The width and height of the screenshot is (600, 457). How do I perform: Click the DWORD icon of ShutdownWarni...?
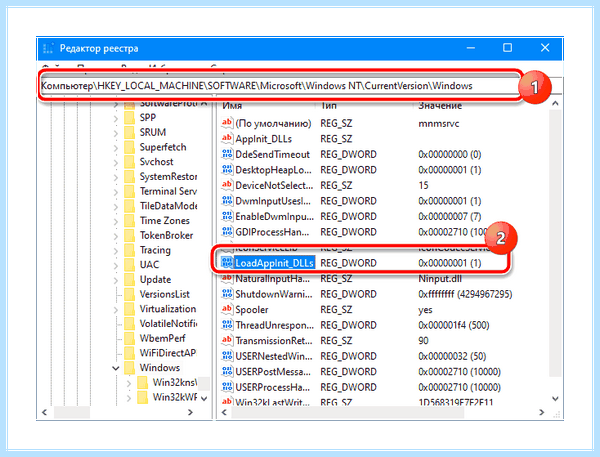[227, 294]
